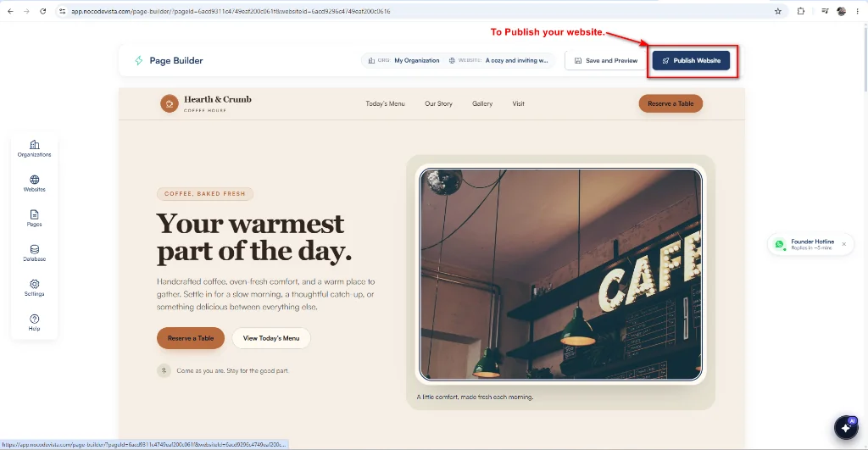Open the browser profile avatar
The height and width of the screenshot is (450, 868).
(842, 11)
